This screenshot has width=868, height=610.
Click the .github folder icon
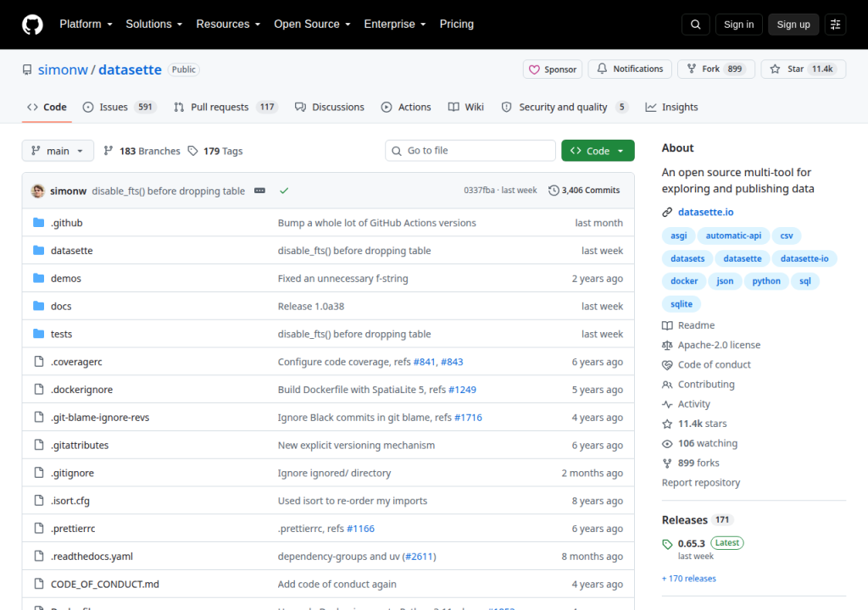click(x=39, y=223)
